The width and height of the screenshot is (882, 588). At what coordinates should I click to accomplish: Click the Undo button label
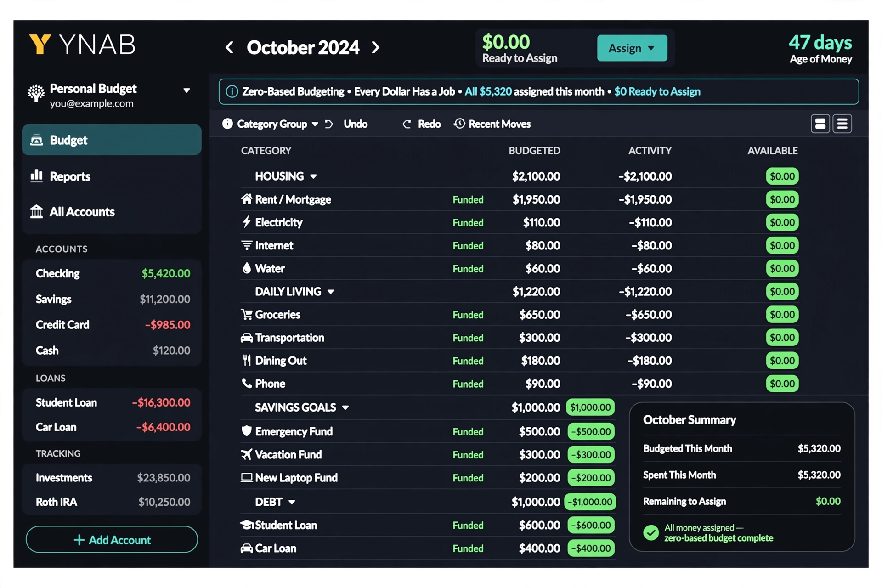[x=356, y=124]
